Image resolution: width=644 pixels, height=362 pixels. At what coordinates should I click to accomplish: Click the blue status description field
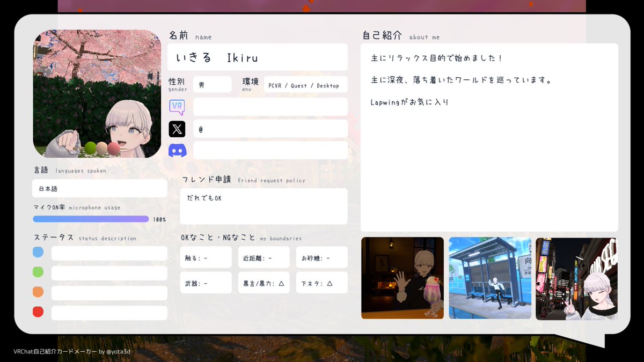click(x=109, y=253)
